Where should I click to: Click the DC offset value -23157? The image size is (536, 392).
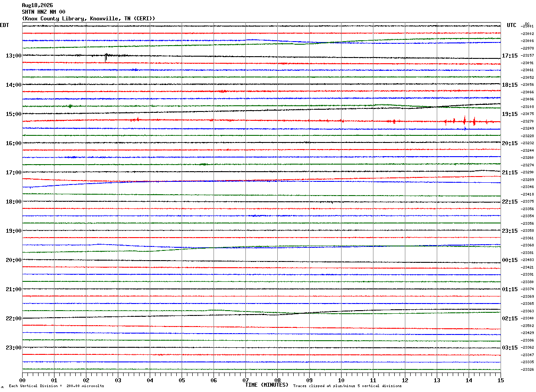click(x=528, y=55)
